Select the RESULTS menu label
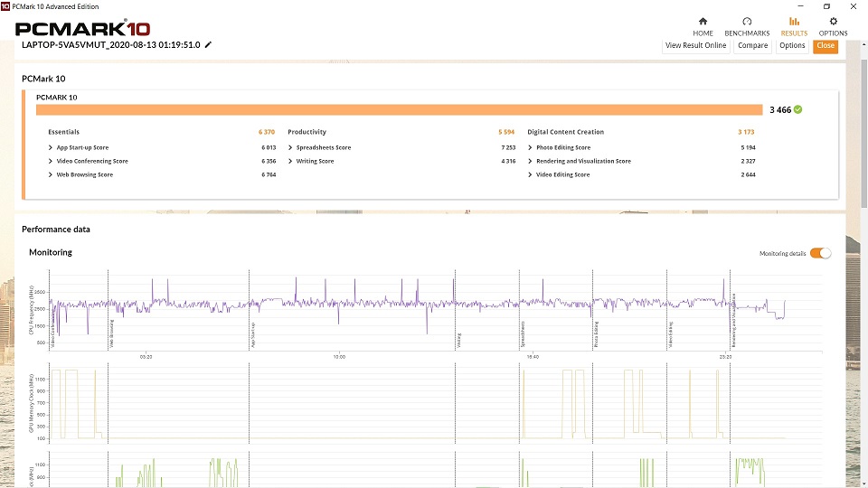868x488 pixels. 794,33
